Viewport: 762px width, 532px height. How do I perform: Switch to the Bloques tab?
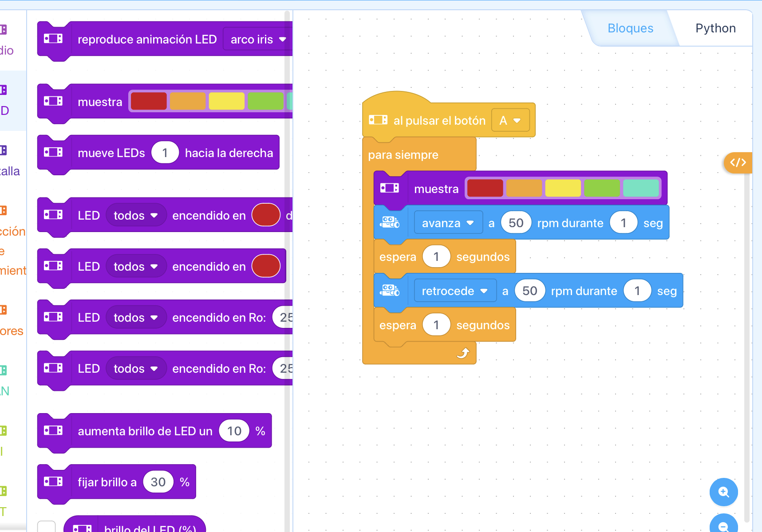[630, 28]
